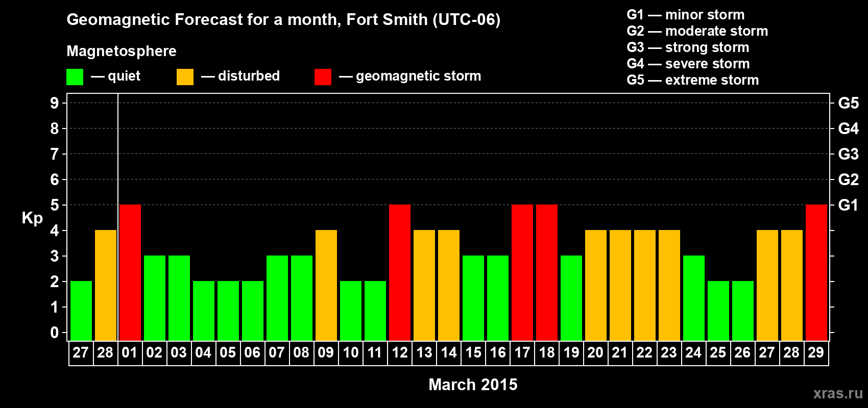Viewport: 868px width, 408px height.
Task: Select the red bar for March 12
Action: [x=400, y=273]
